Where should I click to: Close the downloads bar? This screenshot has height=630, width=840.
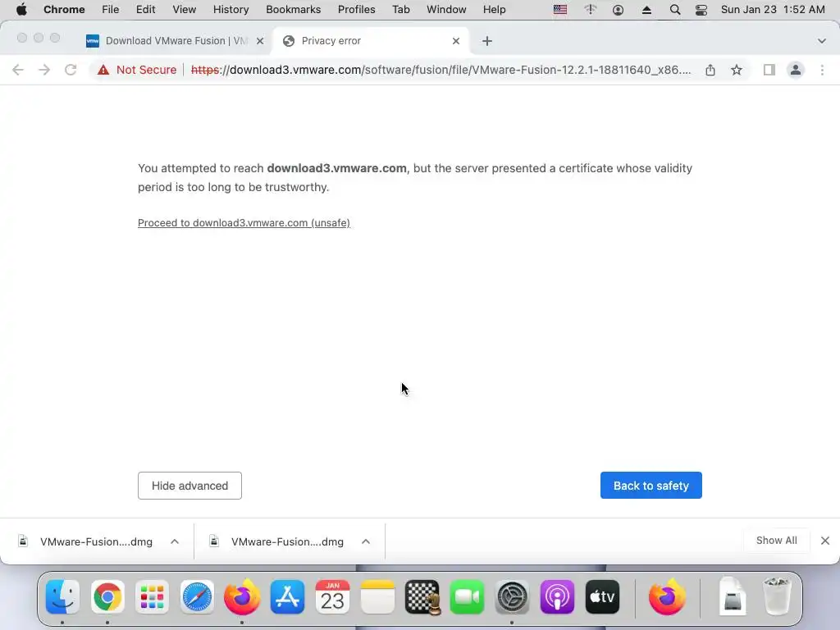click(825, 541)
